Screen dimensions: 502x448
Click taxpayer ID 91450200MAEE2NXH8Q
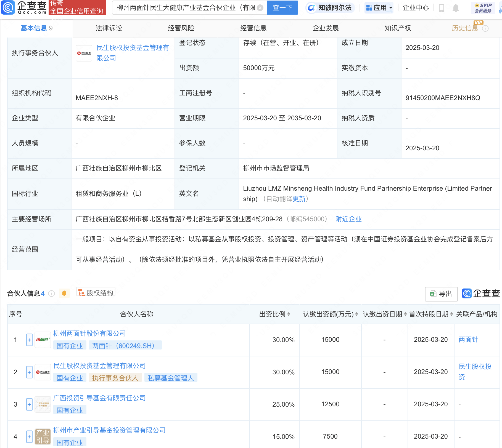[443, 98]
